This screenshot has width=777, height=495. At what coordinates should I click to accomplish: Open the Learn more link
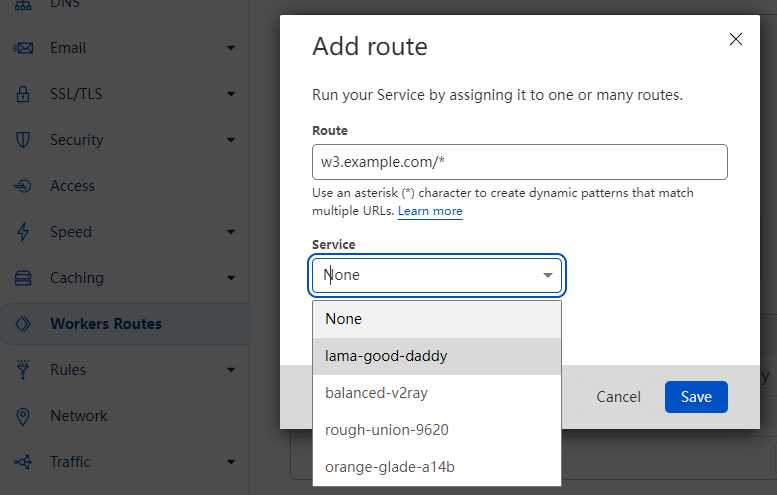pyautogui.click(x=430, y=211)
